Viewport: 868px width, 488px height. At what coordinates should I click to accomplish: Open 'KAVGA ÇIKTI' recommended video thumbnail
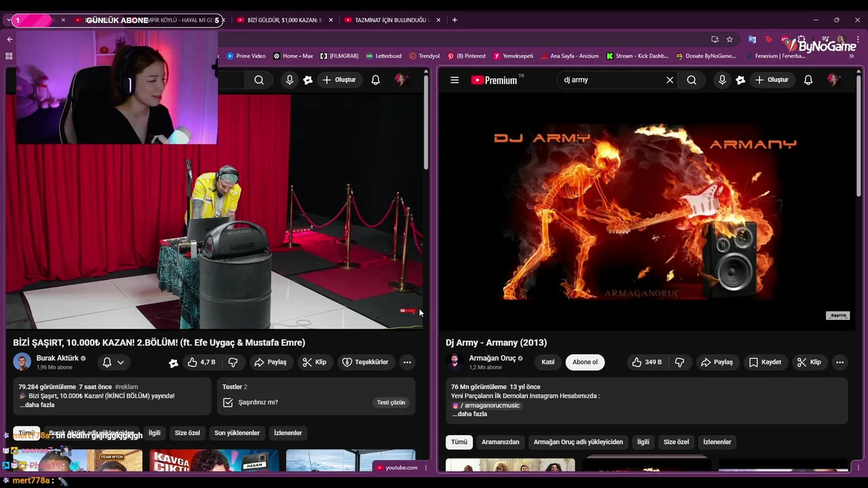tap(214, 460)
